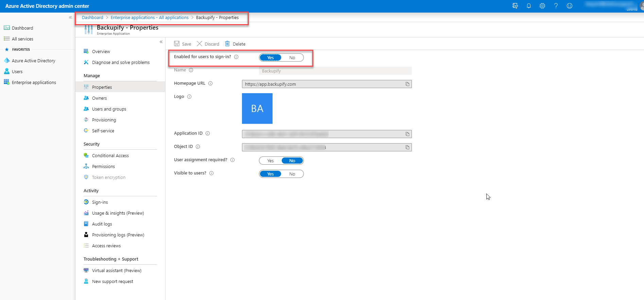
Task: Click the Azure Active Directory admin center title
Action: point(47,6)
